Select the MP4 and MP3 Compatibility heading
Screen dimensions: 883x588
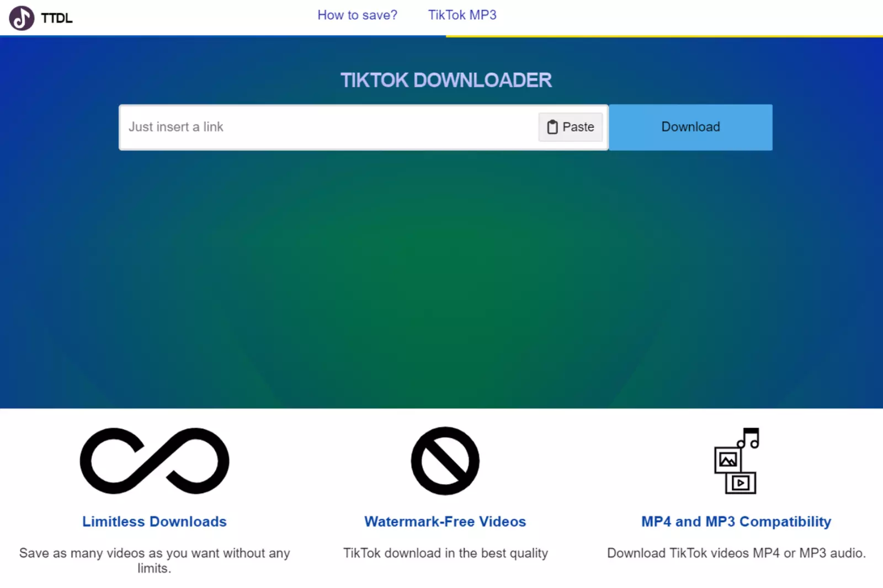736,521
